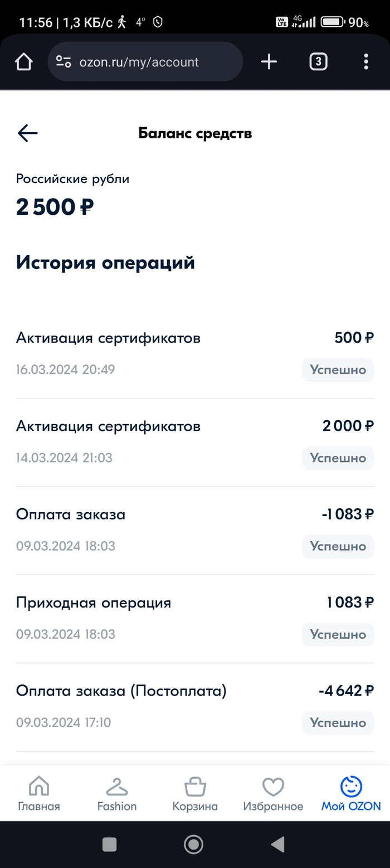This screenshot has width=390, height=868.
Task: Open Главная tab in bottom navigation
Action: pos(38,794)
